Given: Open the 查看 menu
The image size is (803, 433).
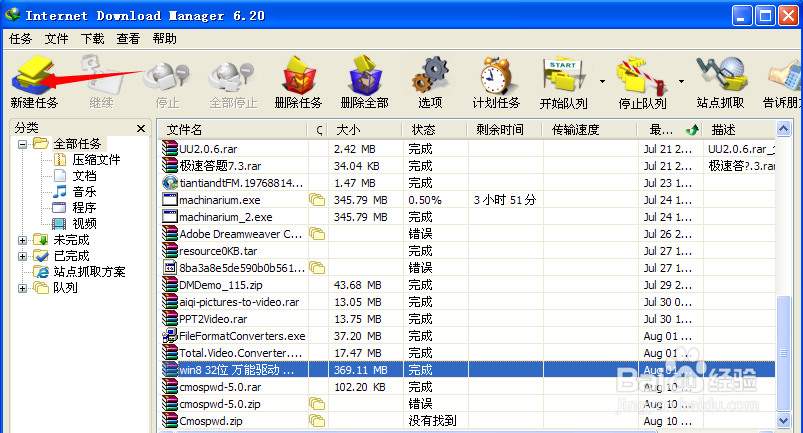Looking at the screenshot, I should coord(128,39).
